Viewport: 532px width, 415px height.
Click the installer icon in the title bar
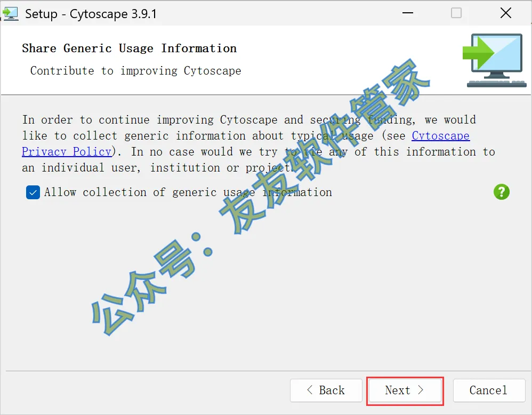point(10,14)
